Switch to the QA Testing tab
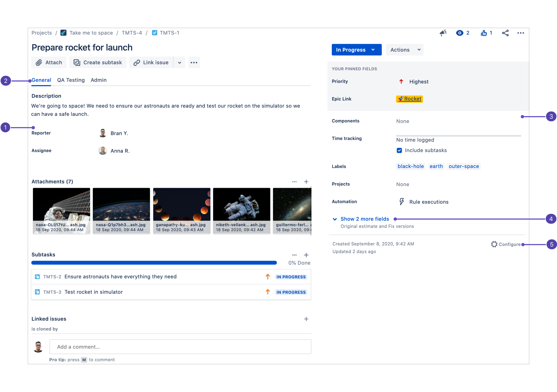 click(x=71, y=80)
